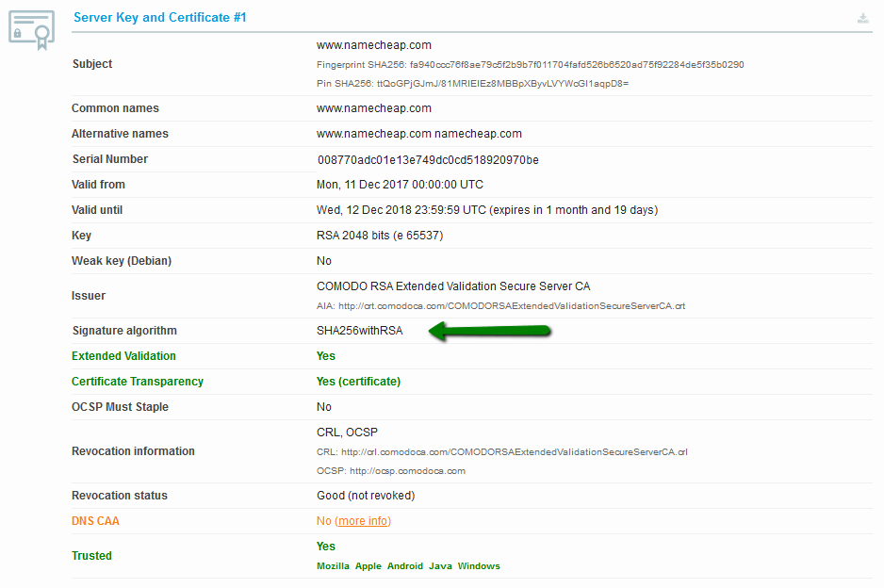Image resolution: width=884 pixels, height=588 pixels.
Task: Click the 'Signature algorithm' row label
Action: click(x=124, y=331)
